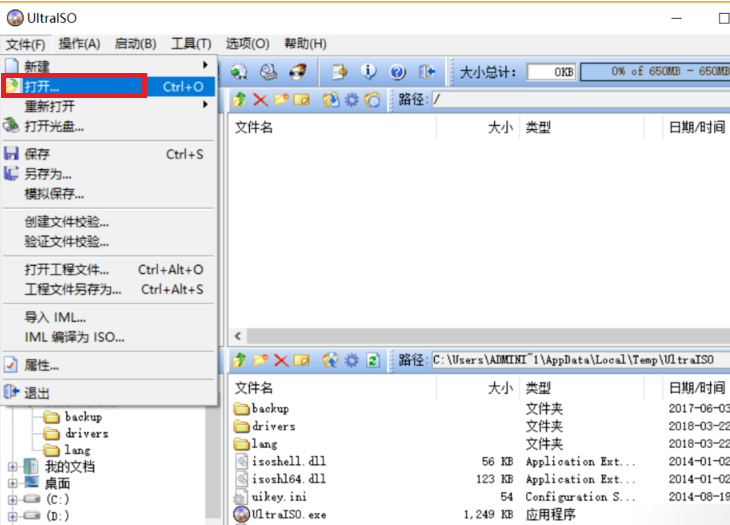Viewport: 730px width, 525px height.
Task: Select IML 编译为 ISO... menu item
Action: [108, 337]
